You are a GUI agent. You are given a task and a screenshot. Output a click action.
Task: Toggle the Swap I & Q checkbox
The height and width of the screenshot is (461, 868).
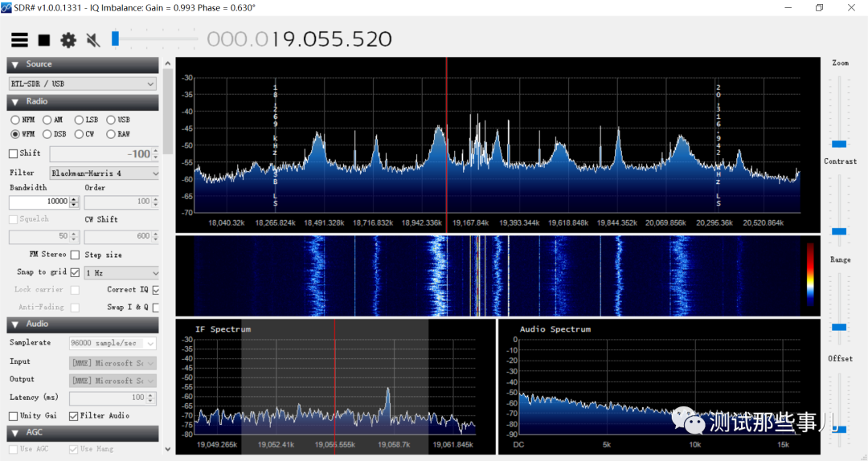pos(156,307)
